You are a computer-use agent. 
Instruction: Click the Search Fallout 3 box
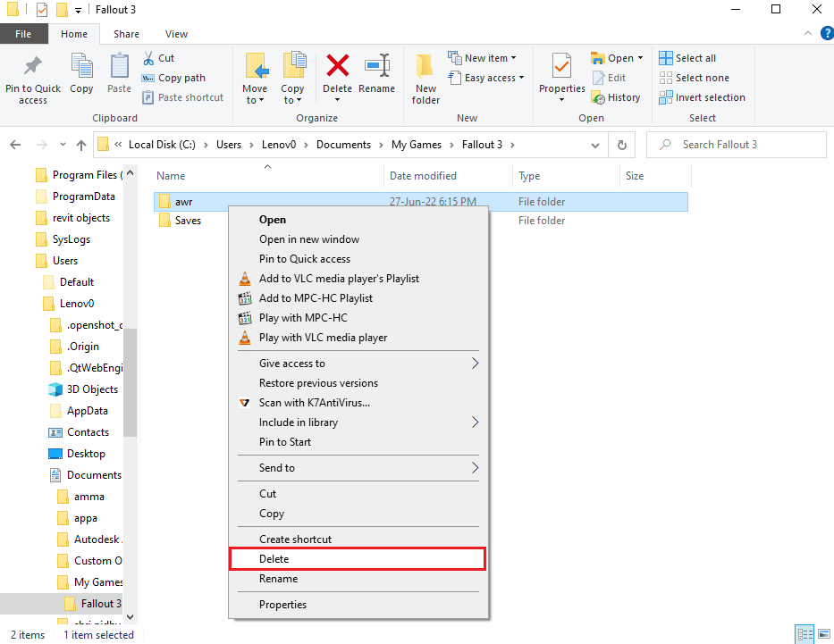click(737, 145)
